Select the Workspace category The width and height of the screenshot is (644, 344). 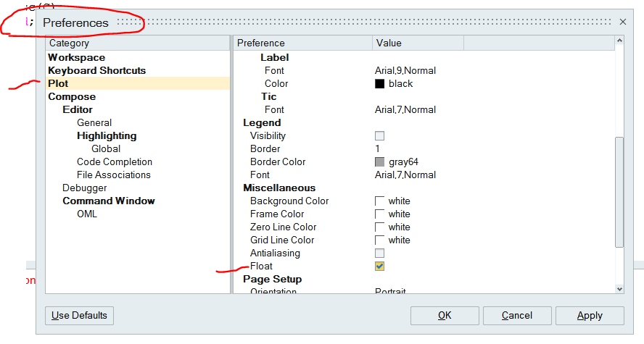(76, 57)
